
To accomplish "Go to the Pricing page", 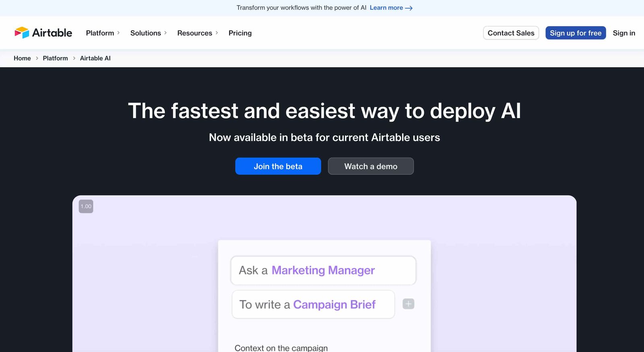I will click(240, 33).
